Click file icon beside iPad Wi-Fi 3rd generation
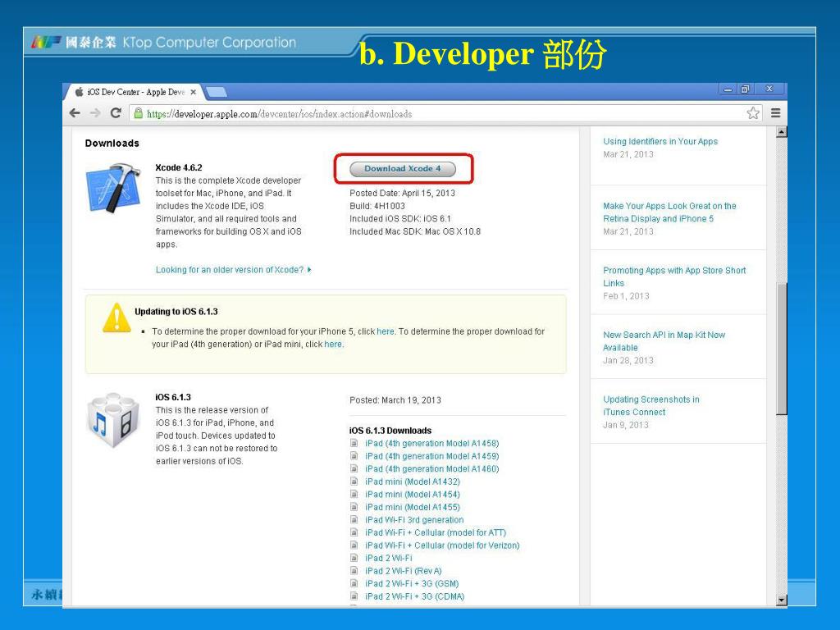 354,519
